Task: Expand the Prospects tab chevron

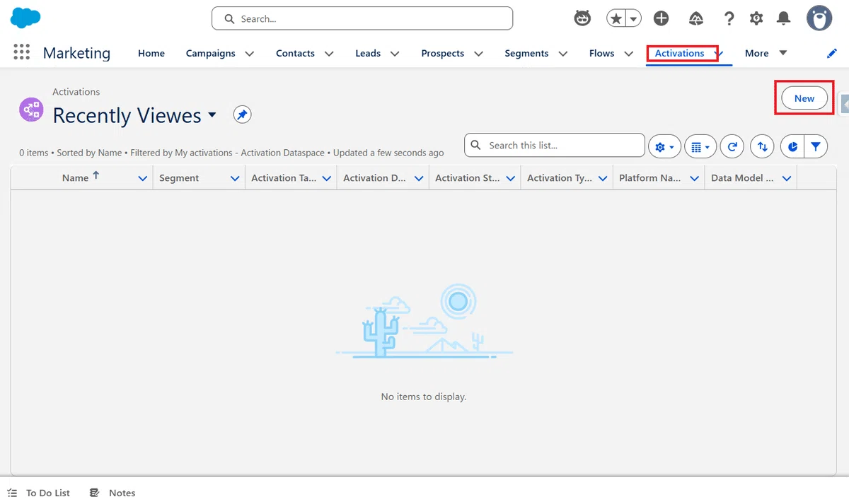Action: pos(478,54)
